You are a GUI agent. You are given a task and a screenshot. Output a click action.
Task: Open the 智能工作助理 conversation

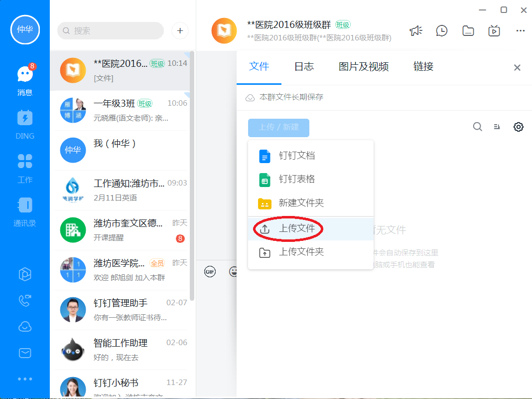tap(120, 350)
